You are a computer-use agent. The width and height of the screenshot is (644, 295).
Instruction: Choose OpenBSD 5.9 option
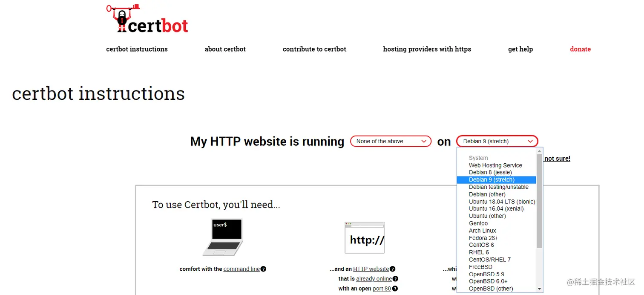coord(496,274)
